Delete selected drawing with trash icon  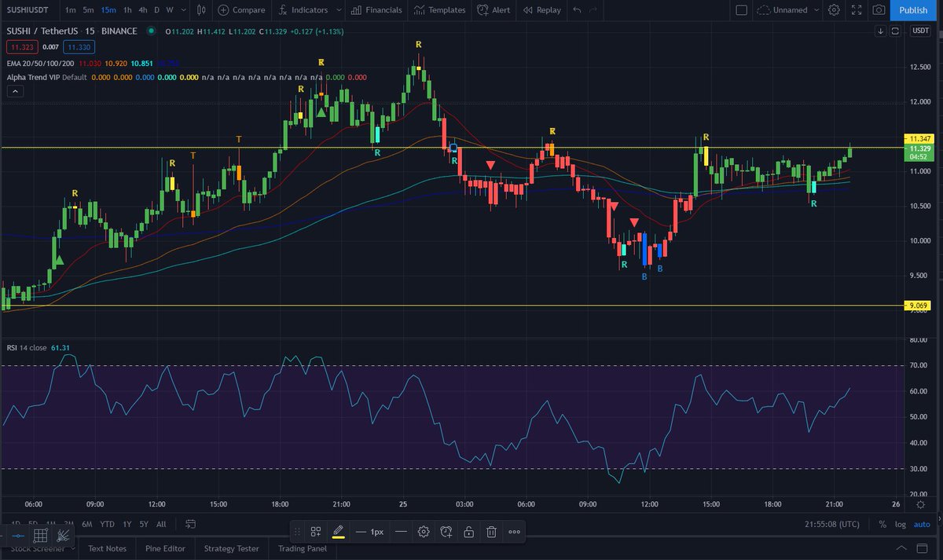pos(491,532)
